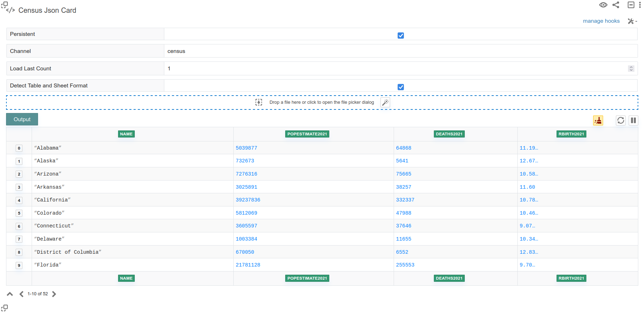Expand truncated birth rate 12.83…

[529, 252]
